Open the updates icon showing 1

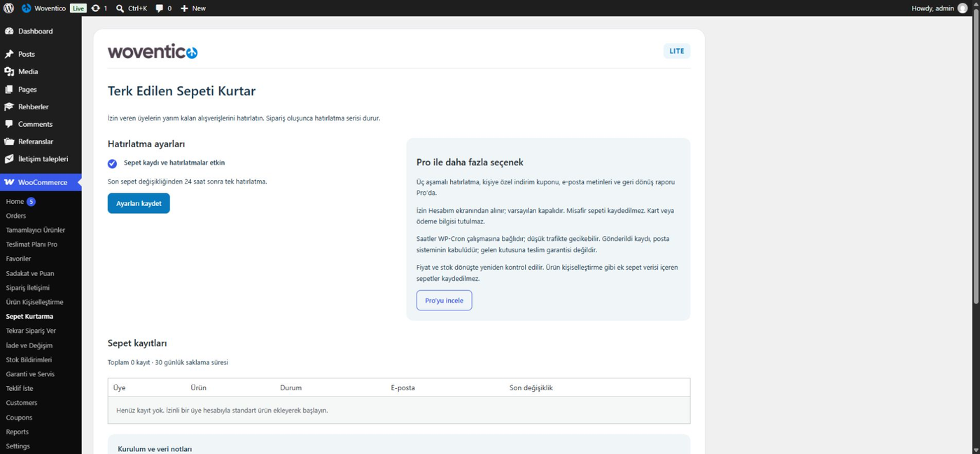[x=96, y=8]
